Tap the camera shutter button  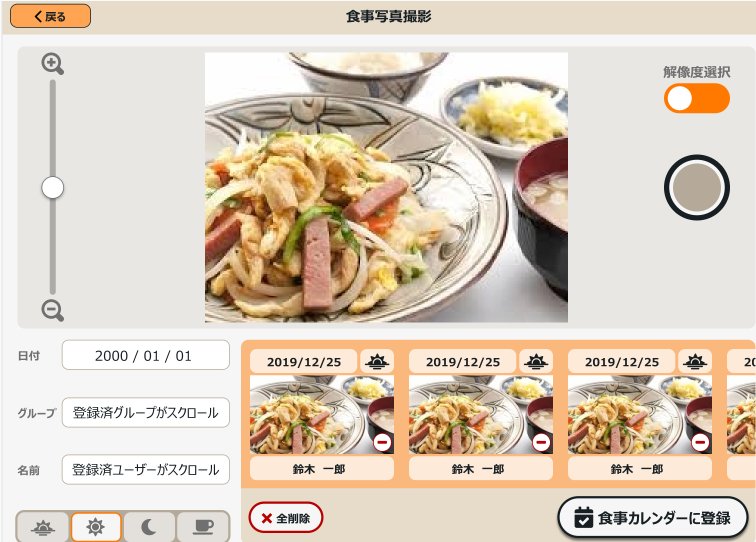[x=697, y=188]
